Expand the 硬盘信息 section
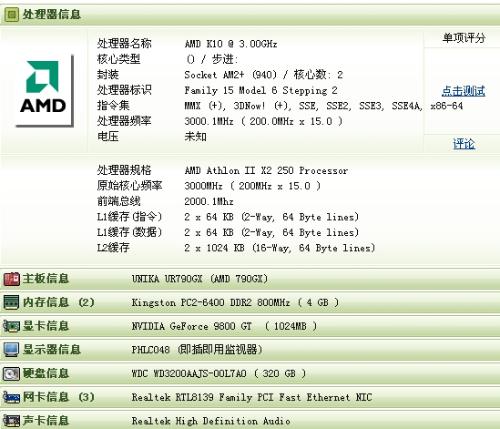500x429 pixels. pyautogui.click(x=250, y=374)
